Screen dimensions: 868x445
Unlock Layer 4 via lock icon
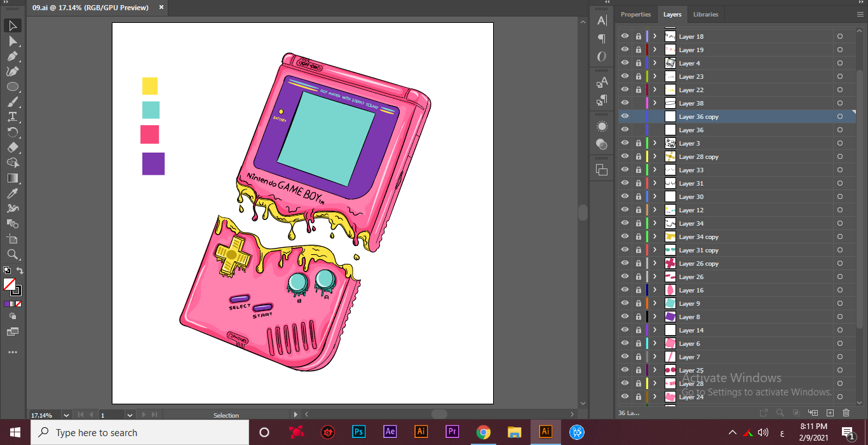point(638,63)
